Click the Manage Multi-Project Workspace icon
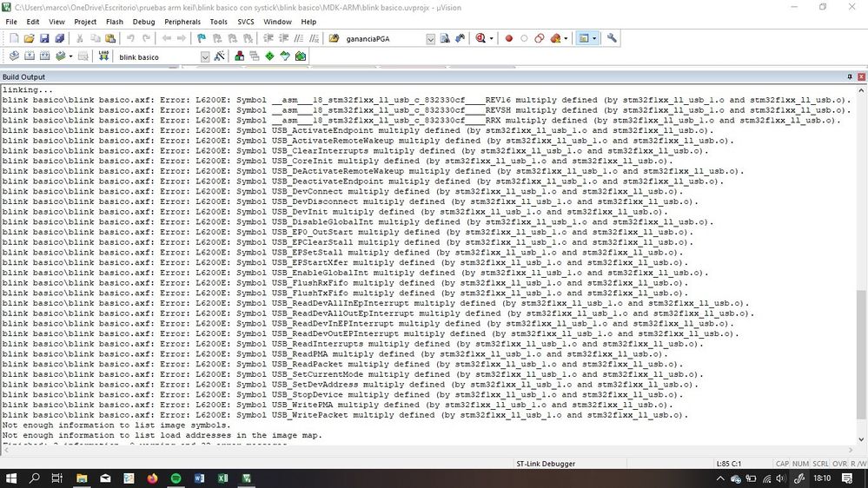This screenshot has width=868, height=488. coord(255,56)
